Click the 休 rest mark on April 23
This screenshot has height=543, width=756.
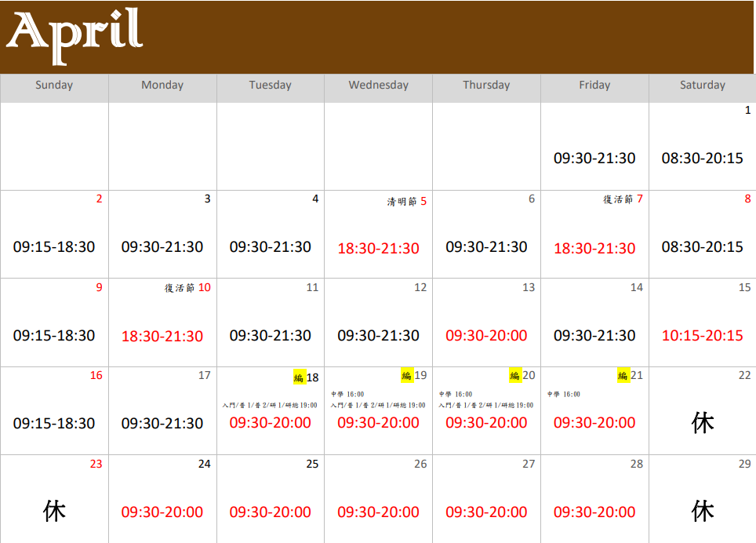click(54, 511)
